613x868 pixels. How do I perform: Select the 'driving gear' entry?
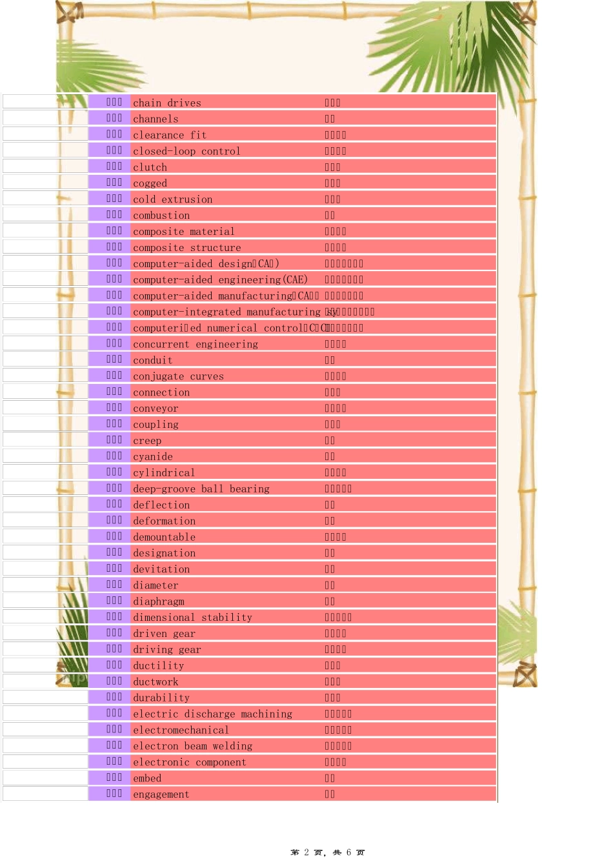point(167,649)
